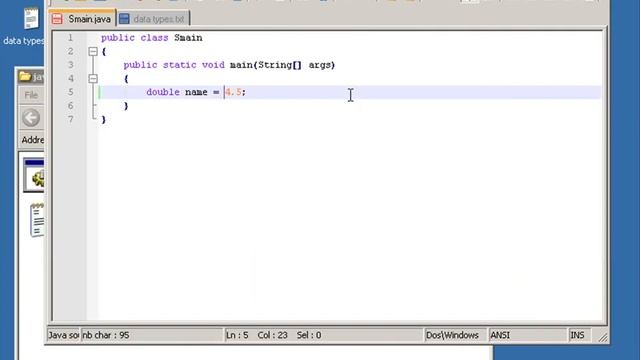This screenshot has width=640, height=360.
Task: Click line number 7 in the margin
Action: [x=71, y=119]
